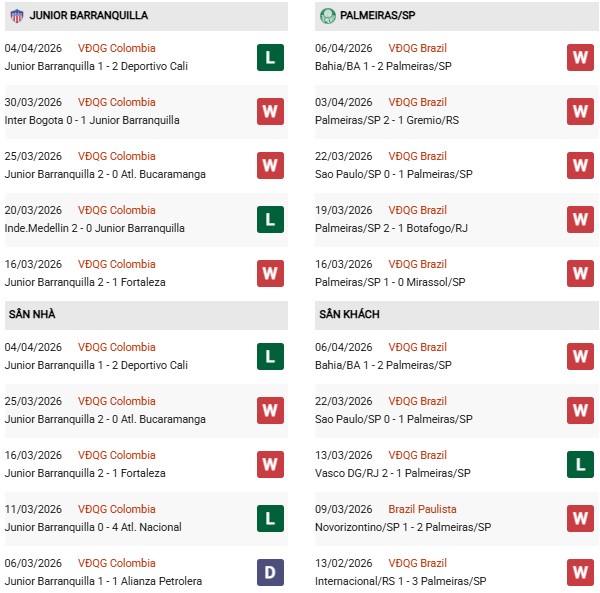Click loss badge for Atl. Nacional match

pyautogui.click(x=270, y=518)
